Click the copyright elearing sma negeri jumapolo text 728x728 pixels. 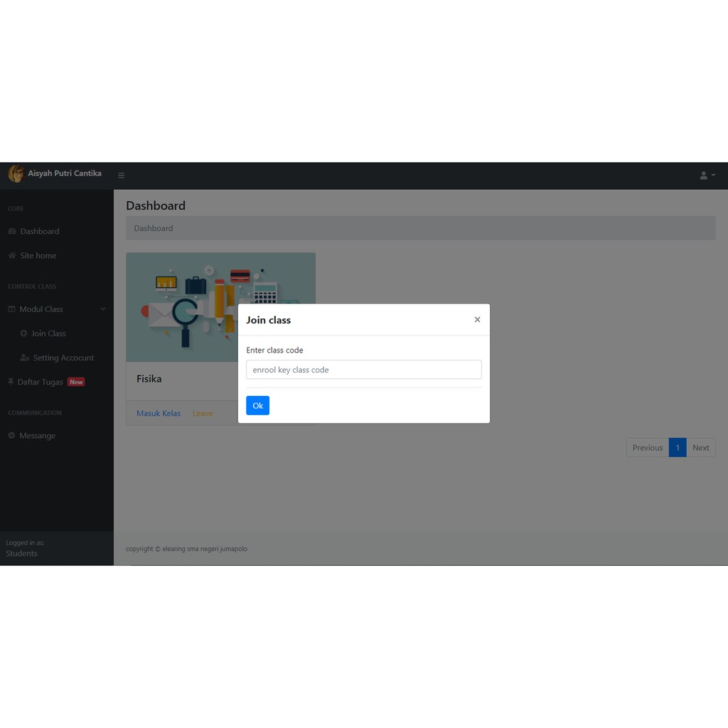point(187,549)
